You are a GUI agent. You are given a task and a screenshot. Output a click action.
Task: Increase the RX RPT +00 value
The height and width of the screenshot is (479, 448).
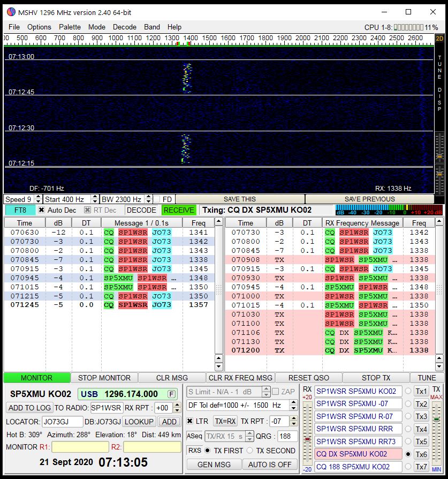click(177, 405)
